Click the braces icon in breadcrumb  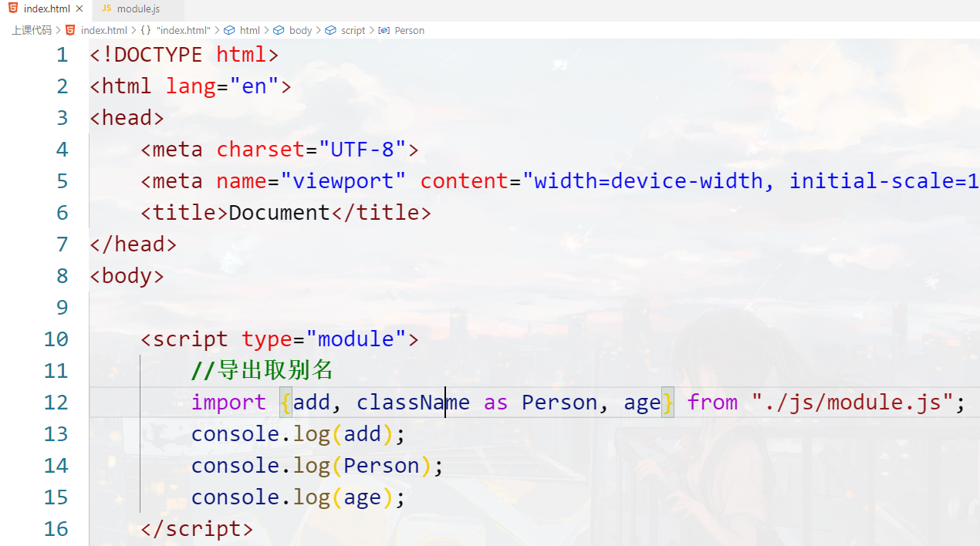[x=145, y=30]
